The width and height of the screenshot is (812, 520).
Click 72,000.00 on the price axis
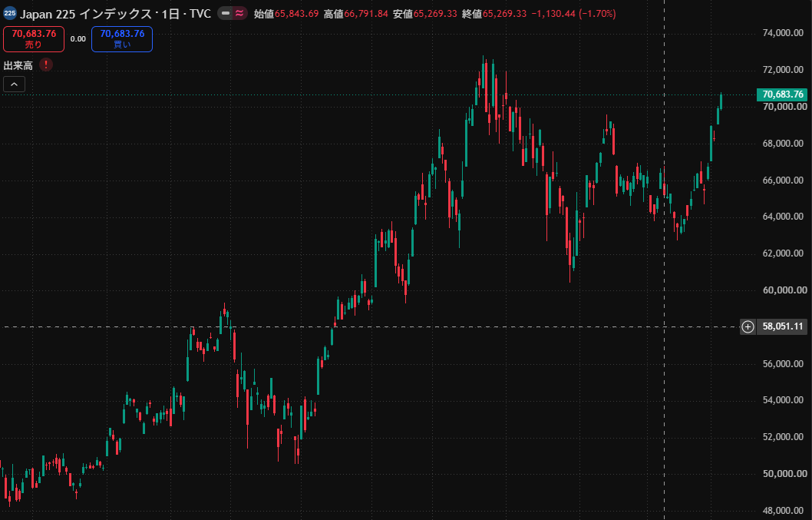coord(784,69)
